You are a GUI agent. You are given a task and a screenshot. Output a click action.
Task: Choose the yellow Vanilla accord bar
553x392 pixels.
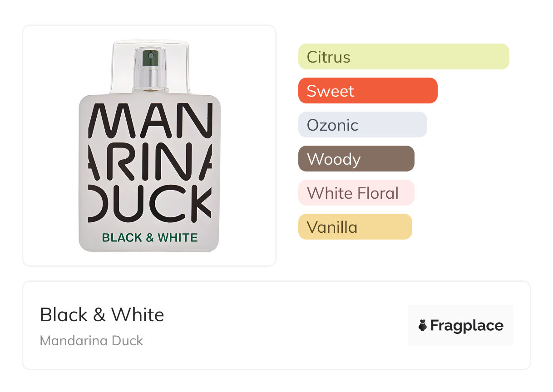coord(355,227)
